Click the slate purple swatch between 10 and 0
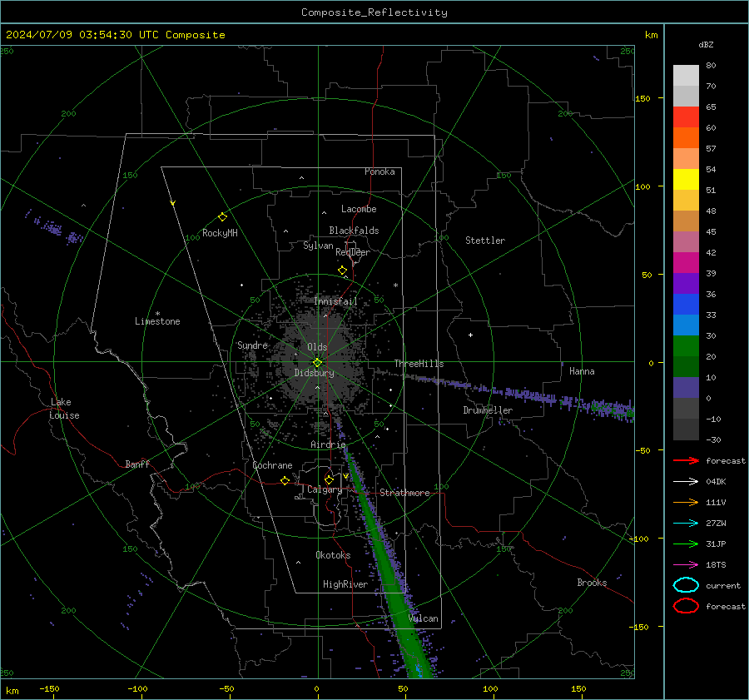749x700 pixels. pyautogui.click(x=686, y=387)
